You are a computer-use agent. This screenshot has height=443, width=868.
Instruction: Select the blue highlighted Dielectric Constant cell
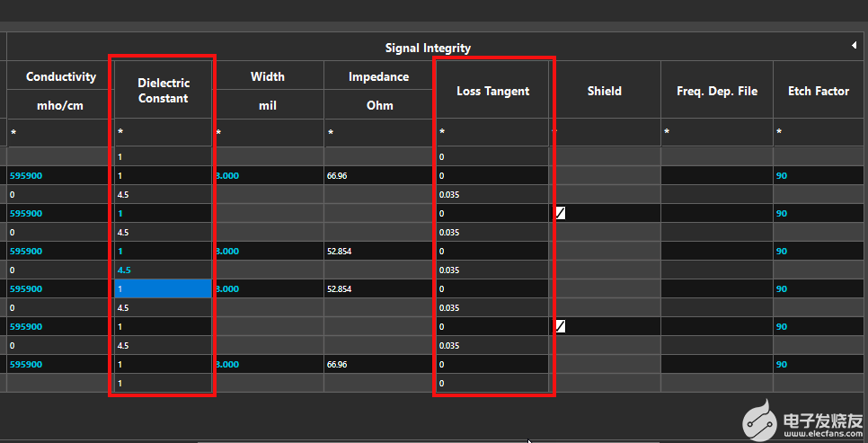pyautogui.click(x=163, y=289)
